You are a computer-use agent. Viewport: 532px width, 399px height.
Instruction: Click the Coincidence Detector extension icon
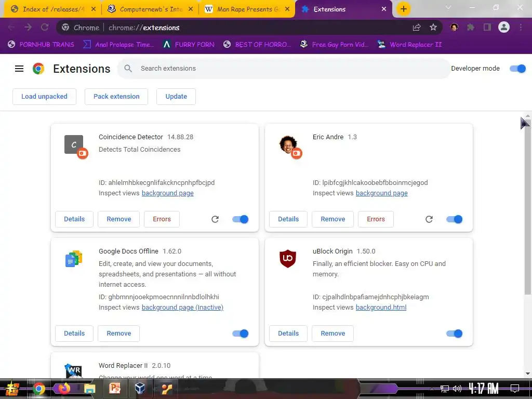tap(74, 144)
